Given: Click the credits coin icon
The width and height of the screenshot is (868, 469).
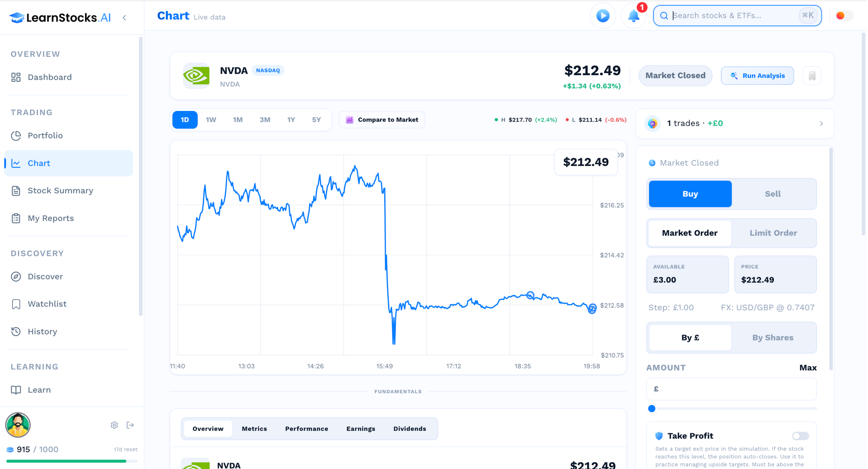Looking at the screenshot, I should pyautogui.click(x=10, y=449).
